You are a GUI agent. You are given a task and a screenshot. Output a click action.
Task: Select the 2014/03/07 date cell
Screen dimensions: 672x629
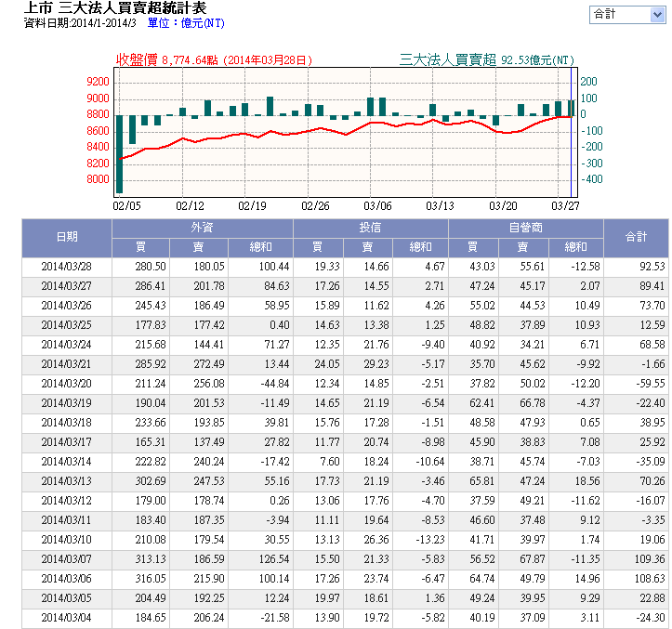66,559
